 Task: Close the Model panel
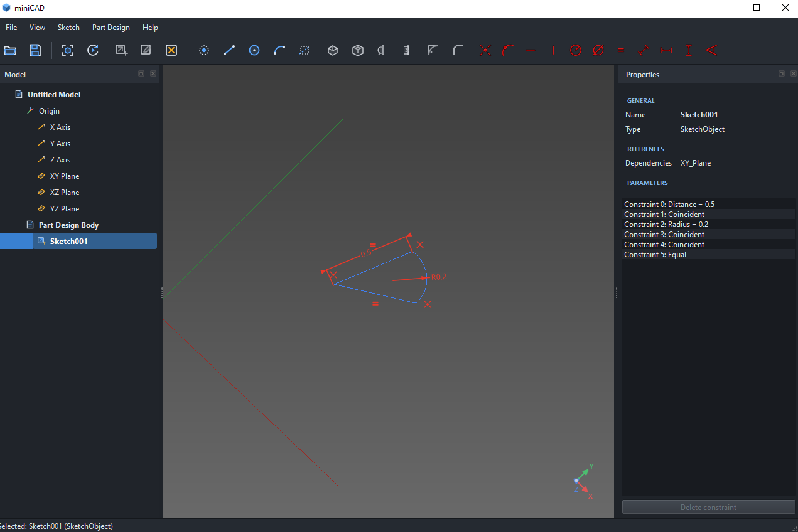pos(153,74)
